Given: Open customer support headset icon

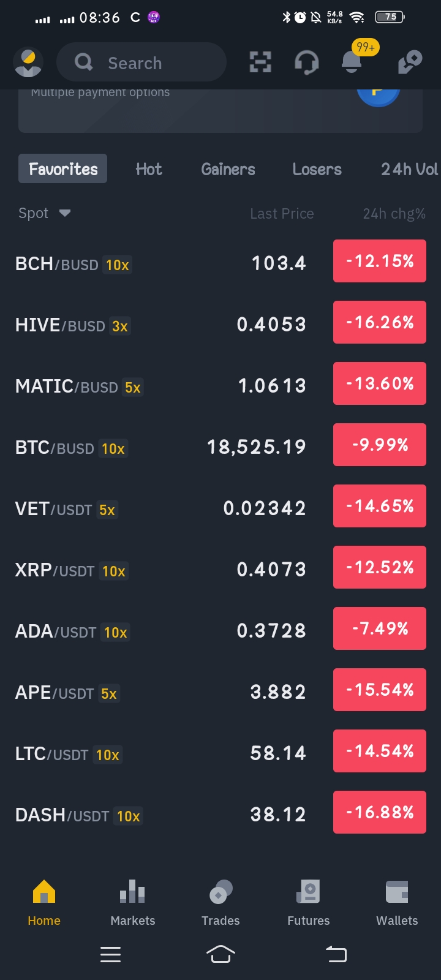Looking at the screenshot, I should coord(306,62).
